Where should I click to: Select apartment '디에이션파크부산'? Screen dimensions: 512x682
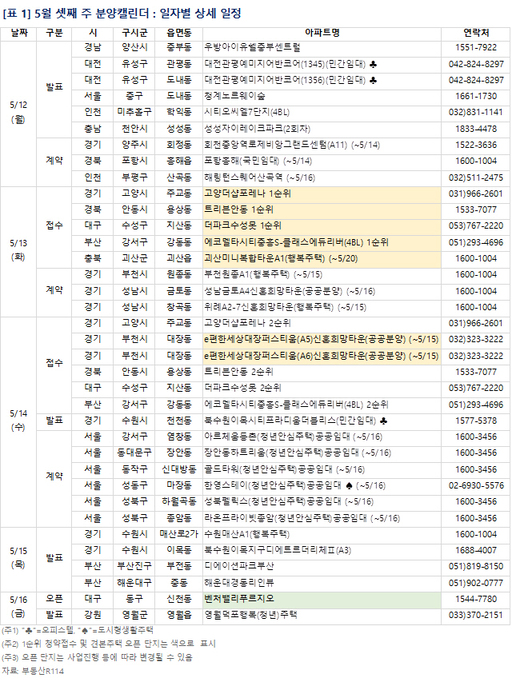pyautogui.click(x=239, y=566)
